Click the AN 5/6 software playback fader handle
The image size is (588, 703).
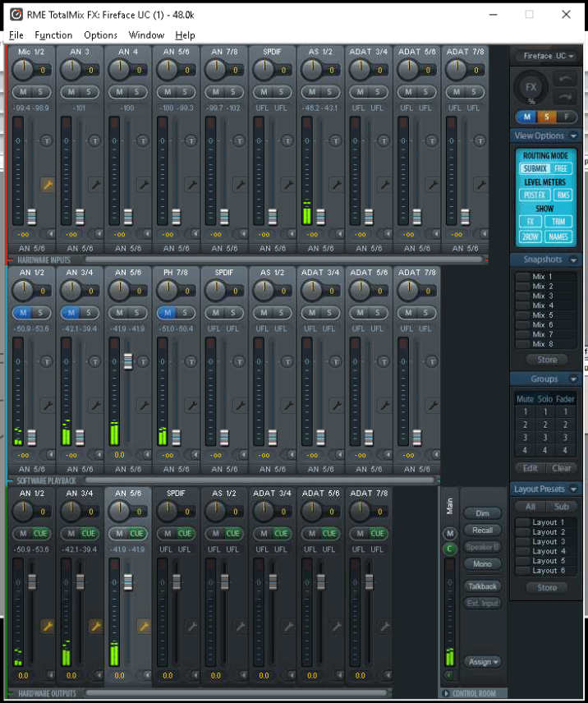coord(128,361)
